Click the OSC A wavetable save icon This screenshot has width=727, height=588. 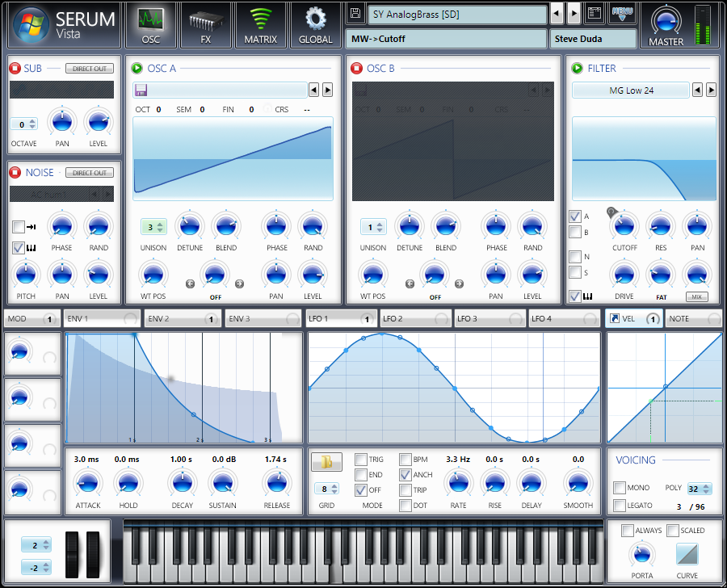(141, 90)
